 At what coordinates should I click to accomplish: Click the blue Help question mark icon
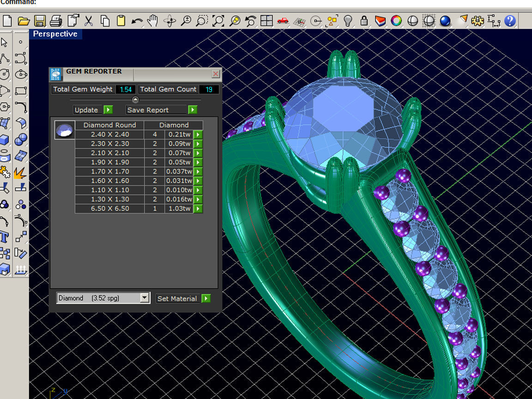click(510, 21)
